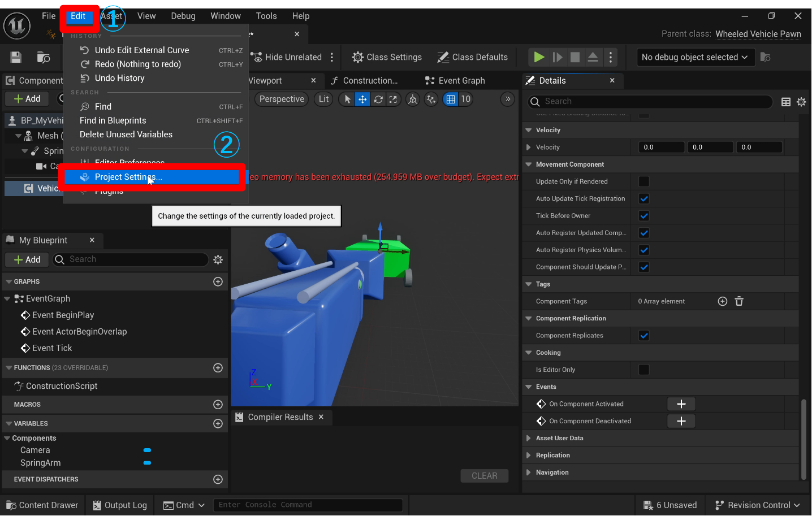
Task: Toggle grid snapping icon in viewport toolbar
Action: (451, 99)
